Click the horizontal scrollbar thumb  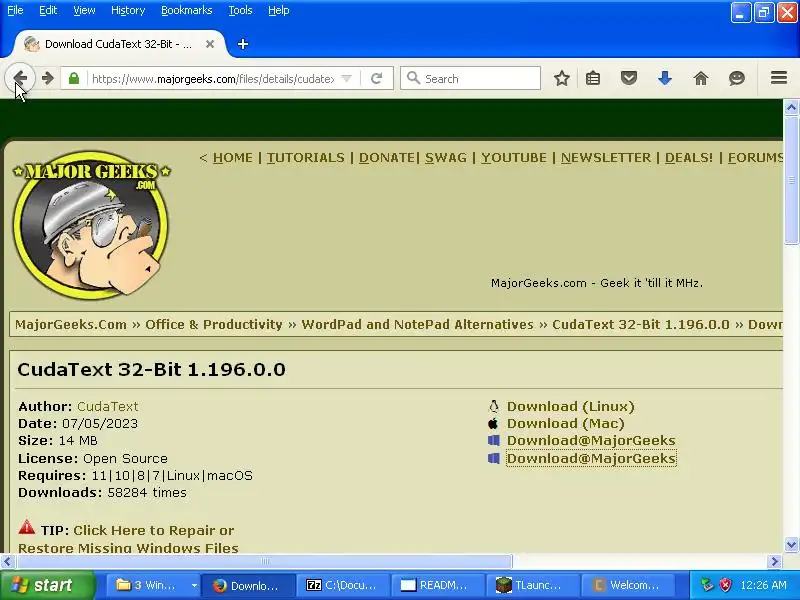[x=264, y=562]
